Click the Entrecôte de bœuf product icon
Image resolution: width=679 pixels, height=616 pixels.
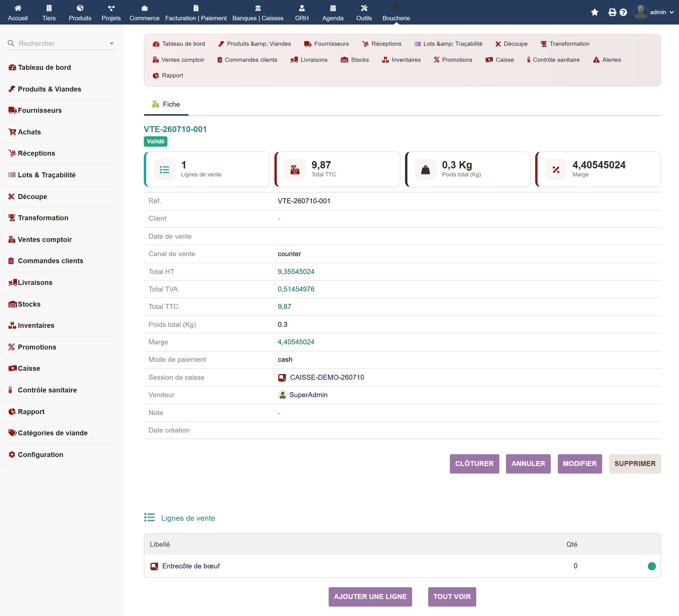tap(154, 566)
